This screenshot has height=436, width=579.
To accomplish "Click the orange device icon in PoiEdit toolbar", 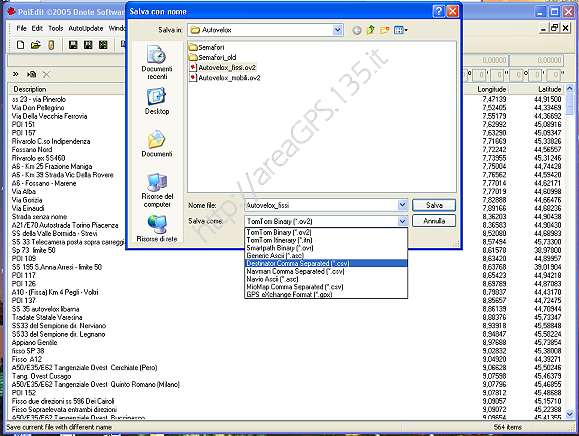I will click(x=51, y=45).
